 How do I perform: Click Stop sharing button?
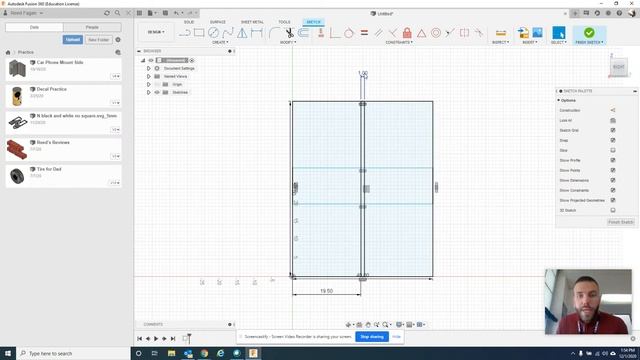click(372, 337)
